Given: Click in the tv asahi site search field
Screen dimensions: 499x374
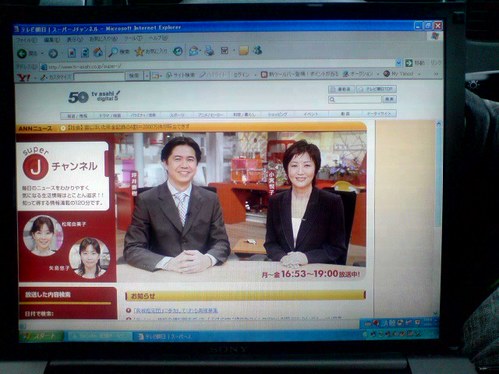Looking at the screenshot, I should (x=355, y=100).
